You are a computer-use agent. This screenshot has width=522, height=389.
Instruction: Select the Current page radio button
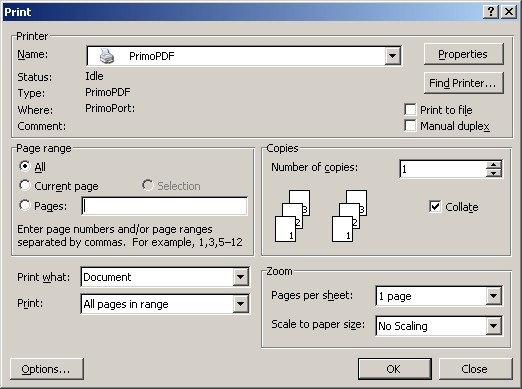(25, 185)
